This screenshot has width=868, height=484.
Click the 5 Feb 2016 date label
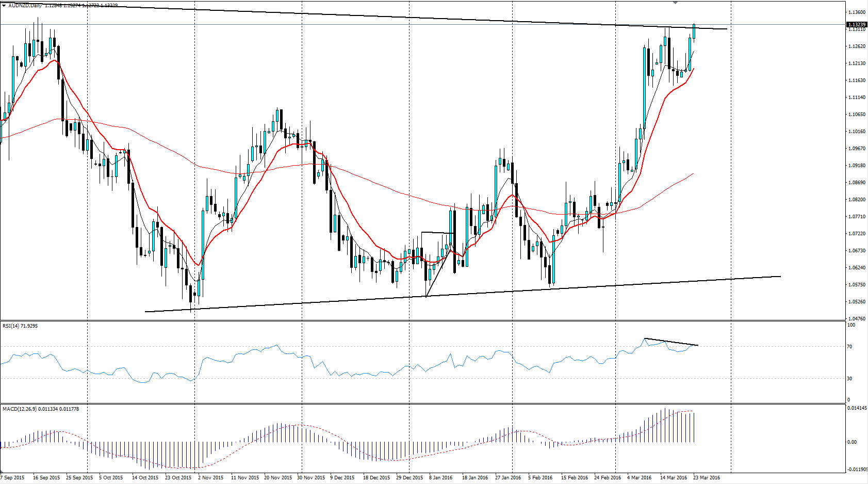[x=540, y=478]
